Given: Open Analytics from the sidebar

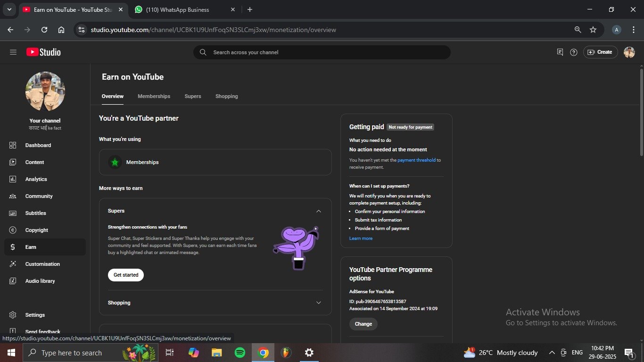Looking at the screenshot, I should 45,179.
